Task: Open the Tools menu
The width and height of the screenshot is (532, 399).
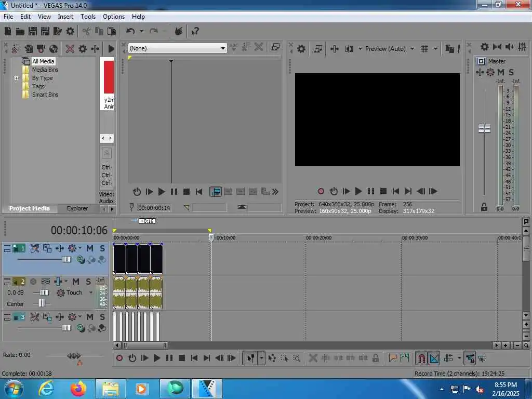Action: coord(88,17)
